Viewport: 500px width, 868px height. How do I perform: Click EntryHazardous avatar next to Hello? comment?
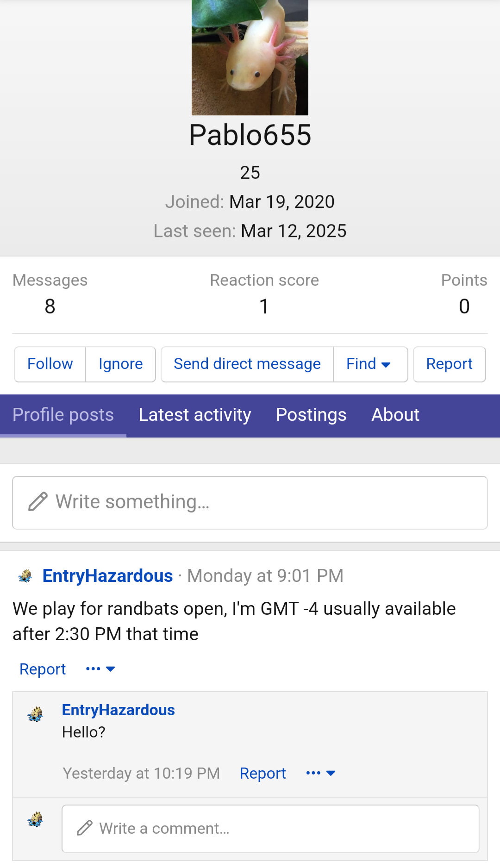click(35, 714)
